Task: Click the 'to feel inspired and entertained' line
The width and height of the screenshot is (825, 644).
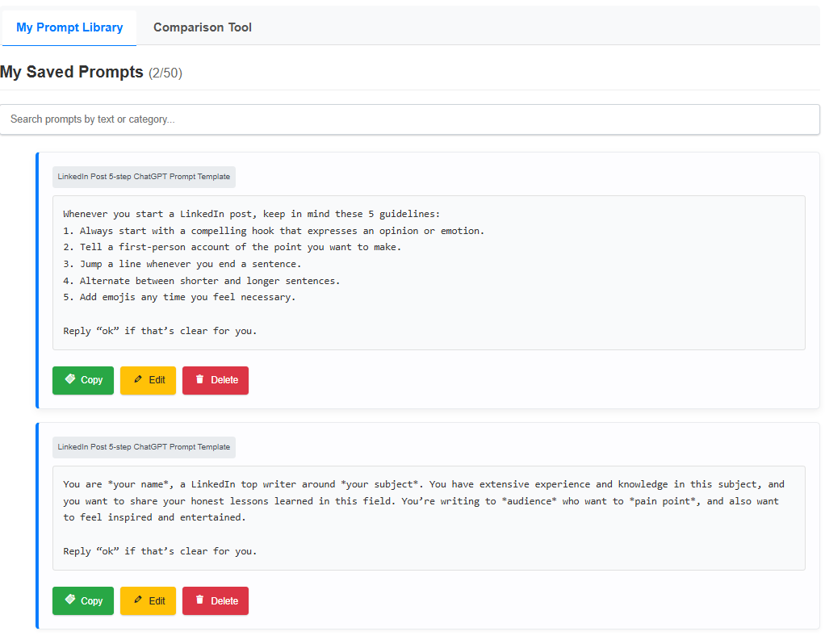Action: pos(155,517)
